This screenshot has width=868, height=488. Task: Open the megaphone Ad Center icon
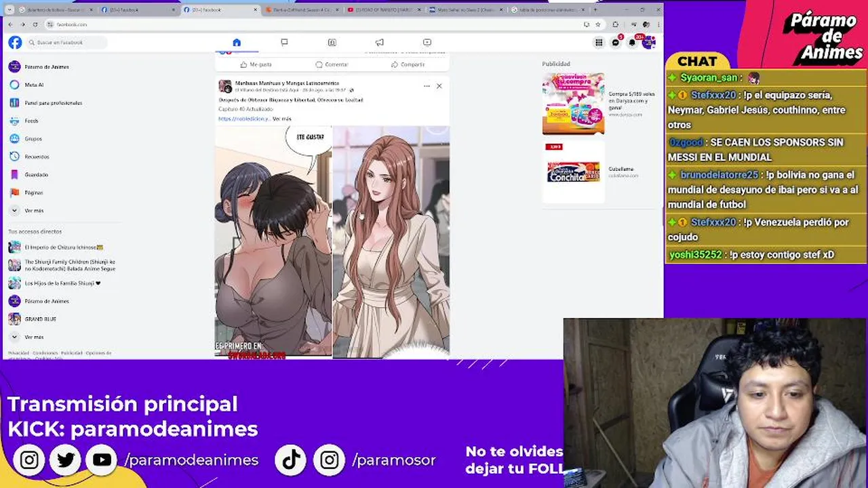point(379,42)
